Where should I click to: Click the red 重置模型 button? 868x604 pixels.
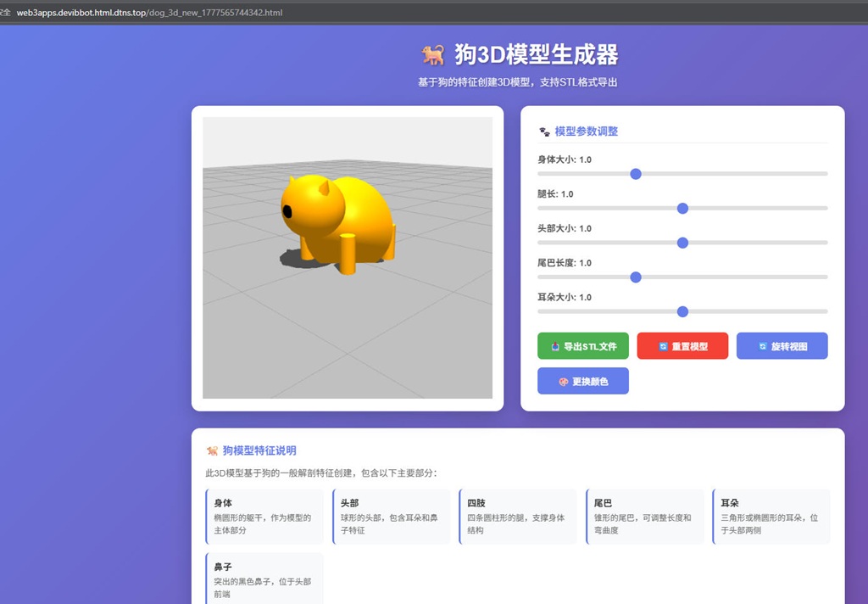coord(682,346)
